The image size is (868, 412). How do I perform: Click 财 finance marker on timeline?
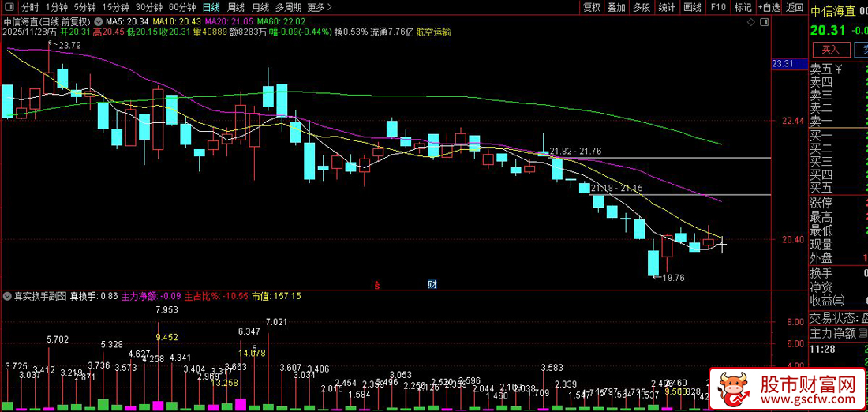coord(433,285)
